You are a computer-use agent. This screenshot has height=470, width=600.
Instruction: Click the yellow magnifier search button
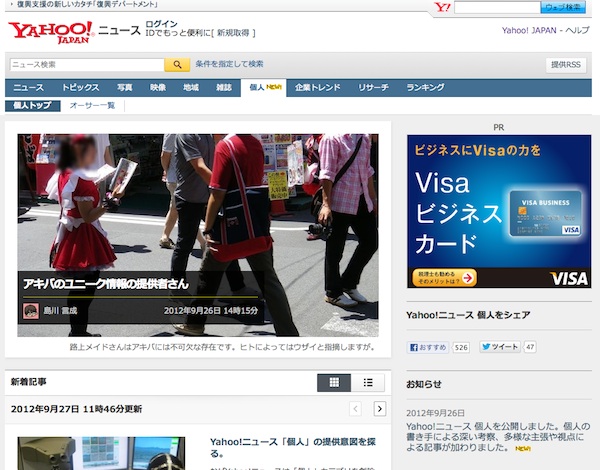tap(177, 65)
